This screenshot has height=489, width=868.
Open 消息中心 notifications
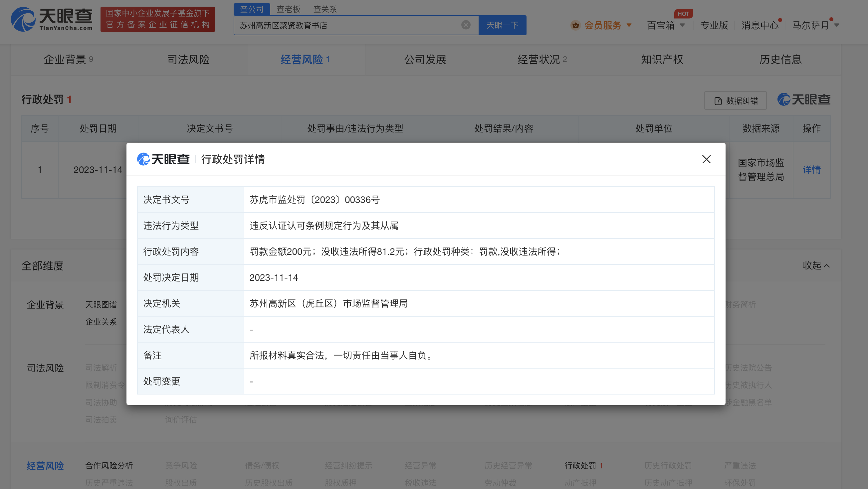(x=760, y=25)
